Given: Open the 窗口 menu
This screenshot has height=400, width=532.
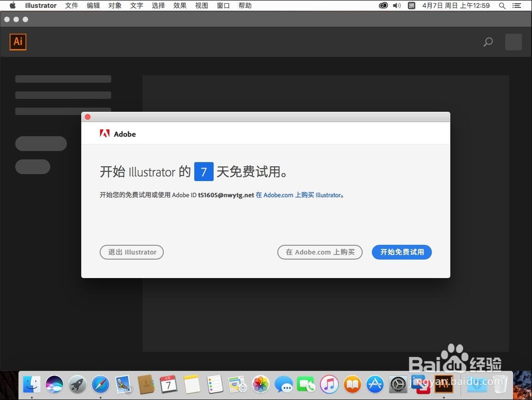Looking at the screenshot, I should tap(223, 5).
